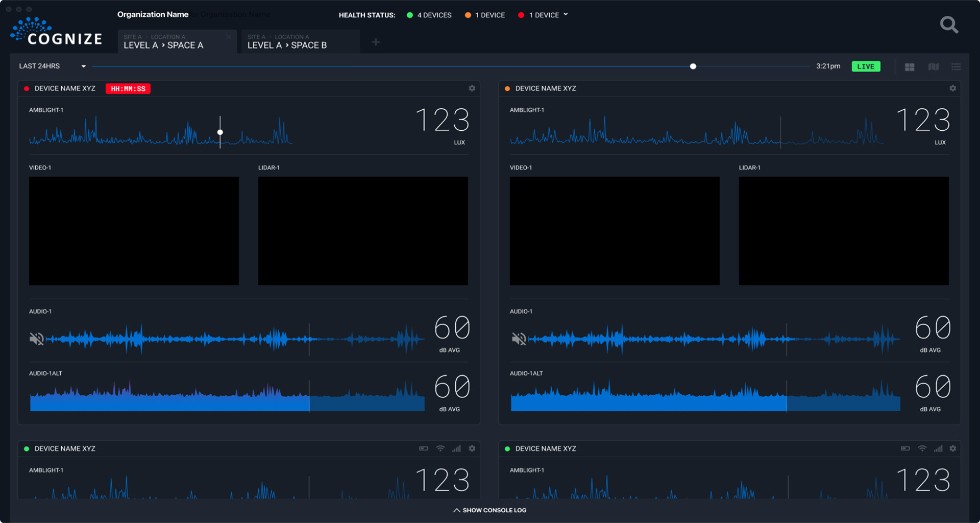Click battery icon on bottom-right device card
980x523 pixels.
pos(905,448)
